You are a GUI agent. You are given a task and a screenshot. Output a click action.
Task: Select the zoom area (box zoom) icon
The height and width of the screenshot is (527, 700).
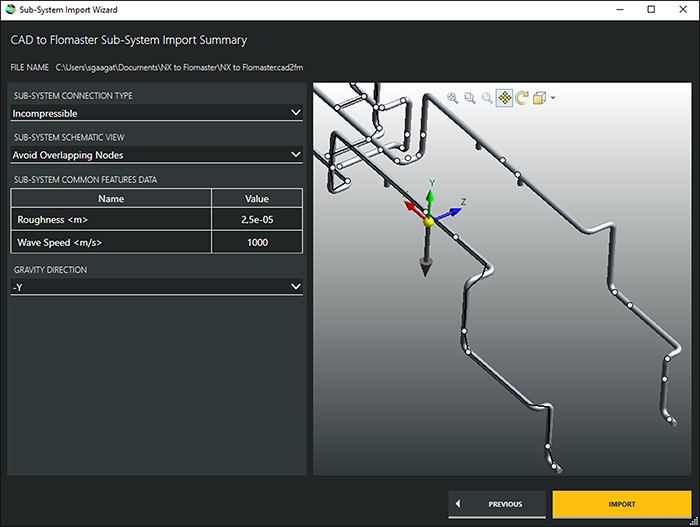pyautogui.click(x=470, y=98)
